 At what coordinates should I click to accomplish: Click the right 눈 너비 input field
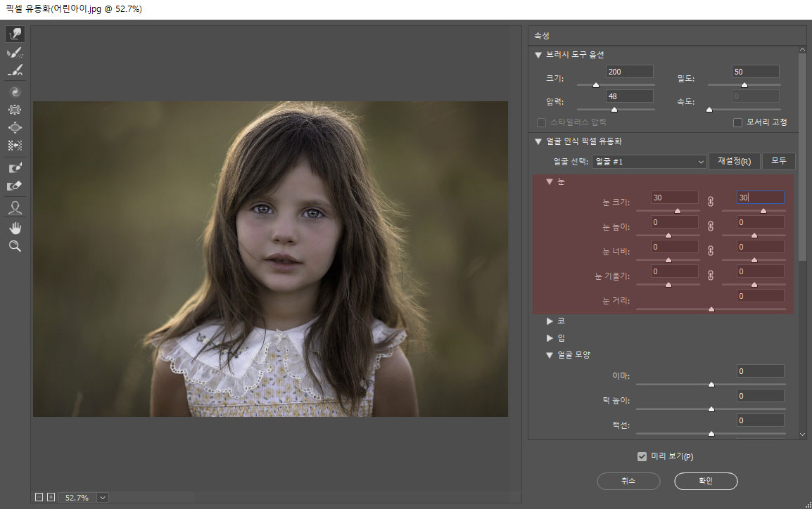click(760, 247)
